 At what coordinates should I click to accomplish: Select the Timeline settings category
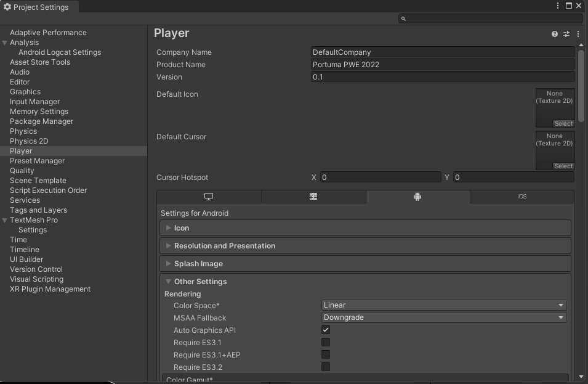click(25, 250)
